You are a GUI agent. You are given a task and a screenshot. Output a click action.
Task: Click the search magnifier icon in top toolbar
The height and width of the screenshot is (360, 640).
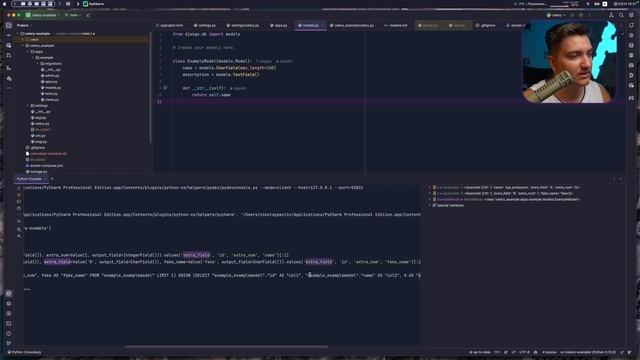click(x=621, y=15)
